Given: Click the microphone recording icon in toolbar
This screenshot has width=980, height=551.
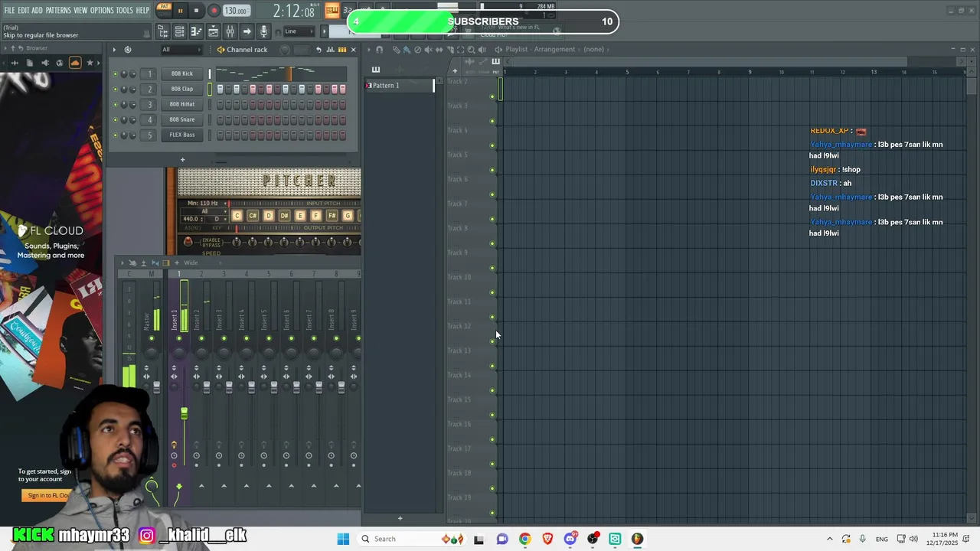Looking at the screenshot, I should tap(263, 31).
